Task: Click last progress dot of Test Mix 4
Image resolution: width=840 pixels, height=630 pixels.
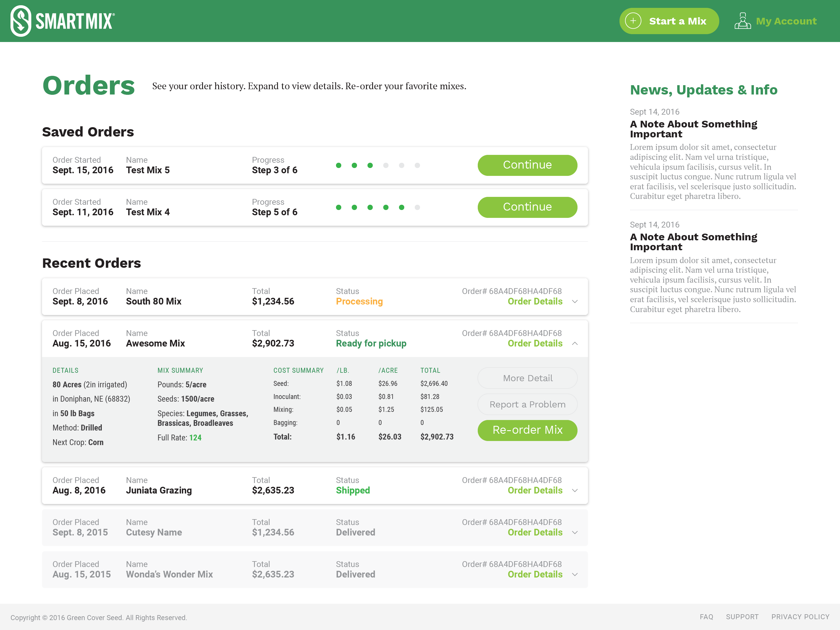Action: pos(417,207)
